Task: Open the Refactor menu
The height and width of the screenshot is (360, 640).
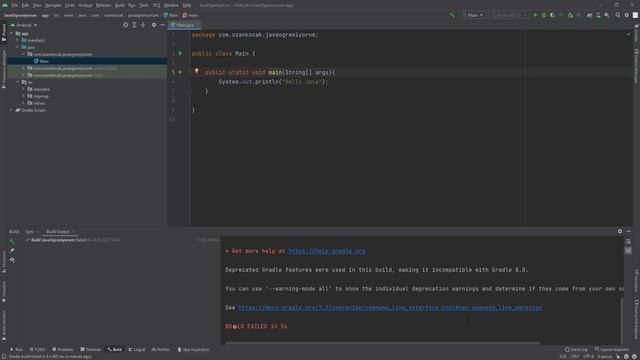Action: [x=103, y=5]
